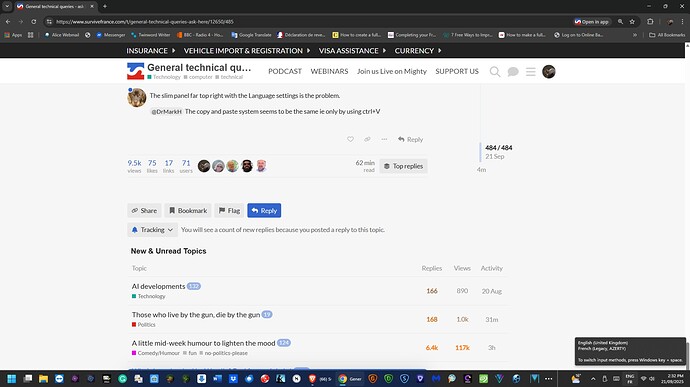Click the timeline scroller handle beside 21 Sep
690x387 pixels.
click(480, 152)
